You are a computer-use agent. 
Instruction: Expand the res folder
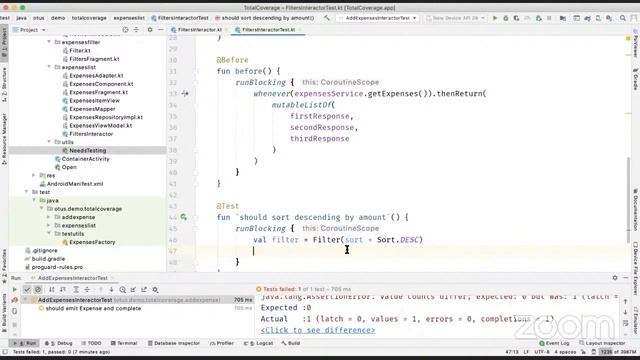coord(34,176)
